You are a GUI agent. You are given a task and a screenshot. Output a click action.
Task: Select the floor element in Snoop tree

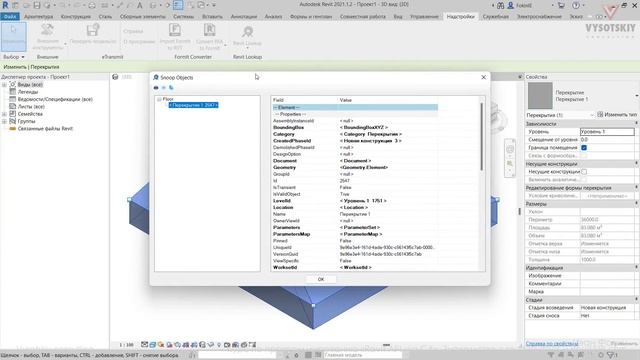[x=193, y=105]
